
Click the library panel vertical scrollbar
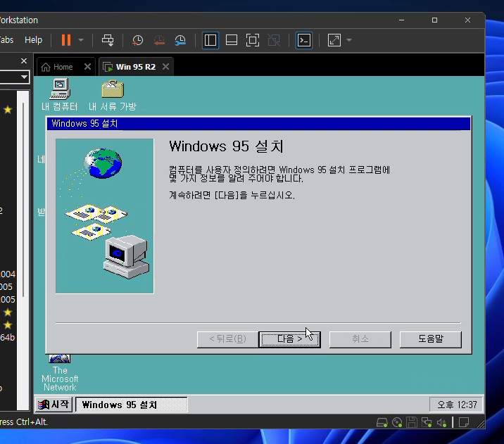coord(23,199)
